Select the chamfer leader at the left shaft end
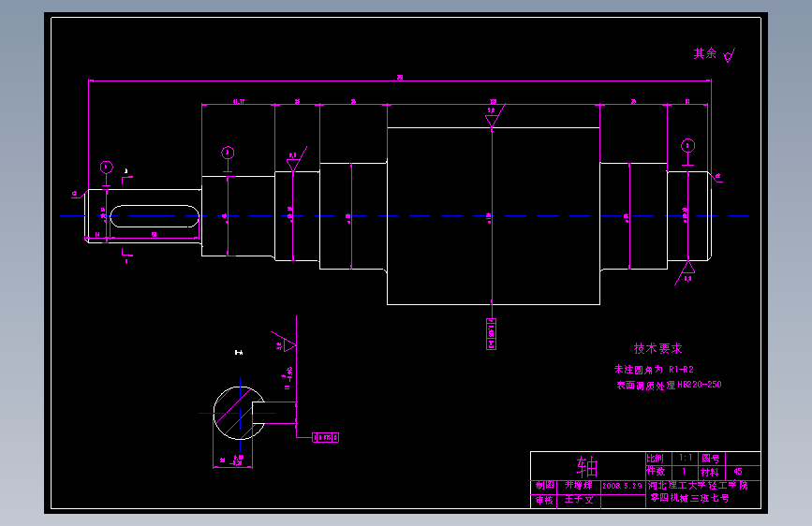This screenshot has width=812, height=526. (79, 195)
